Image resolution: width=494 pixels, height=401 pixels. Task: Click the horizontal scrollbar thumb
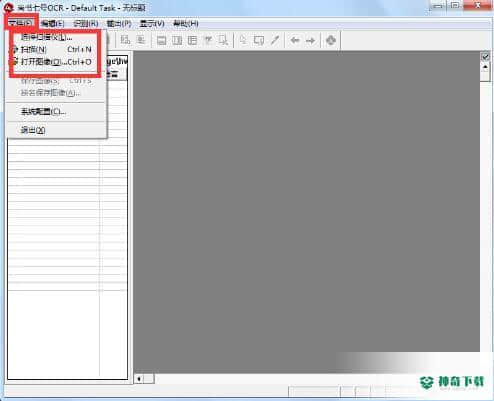point(149,379)
